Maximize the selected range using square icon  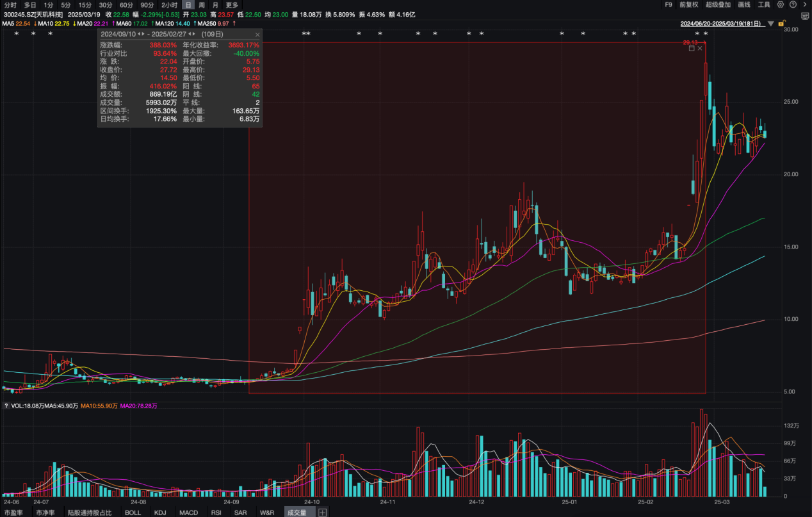point(692,48)
